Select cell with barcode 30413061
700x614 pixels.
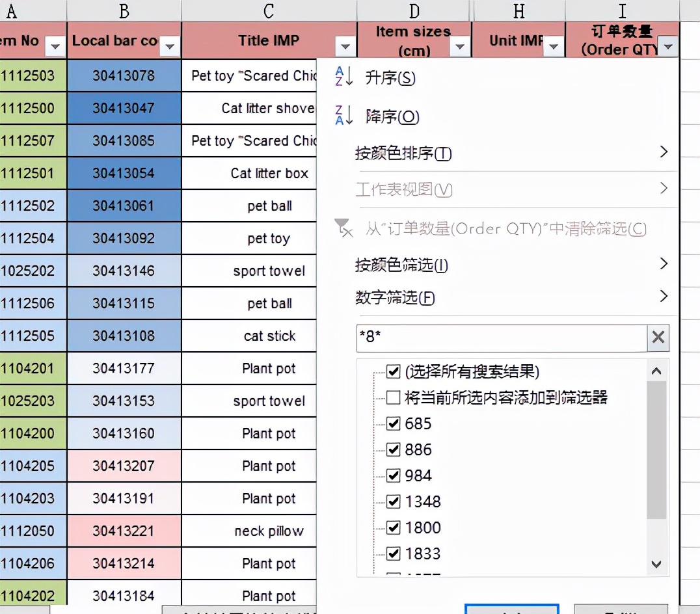[x=124, y=206]
